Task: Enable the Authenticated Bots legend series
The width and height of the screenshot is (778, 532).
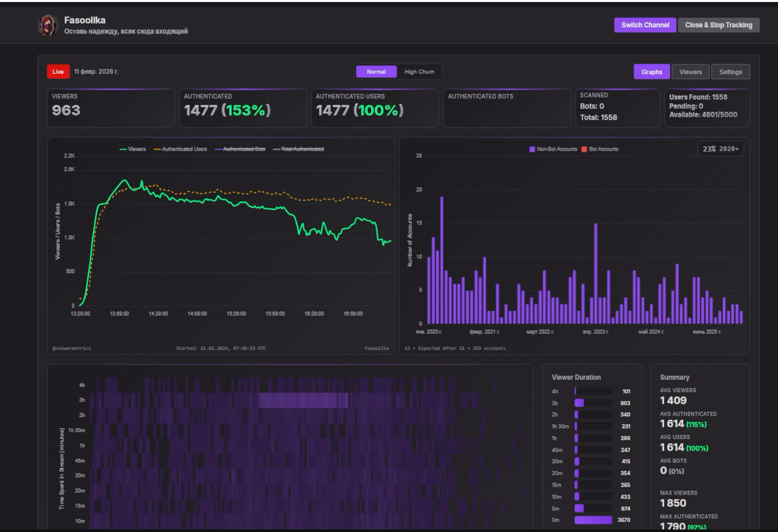Action: [240, 149]
